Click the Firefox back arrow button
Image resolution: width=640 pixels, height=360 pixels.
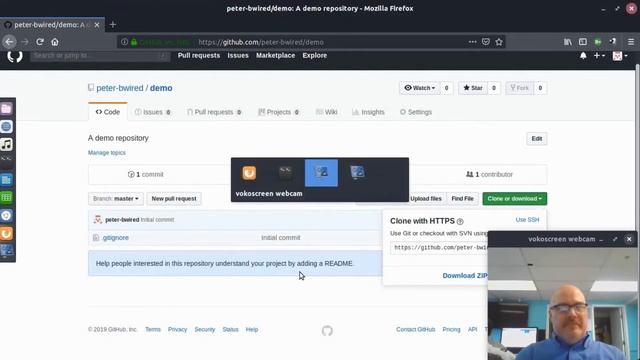(x=9, y=42)
